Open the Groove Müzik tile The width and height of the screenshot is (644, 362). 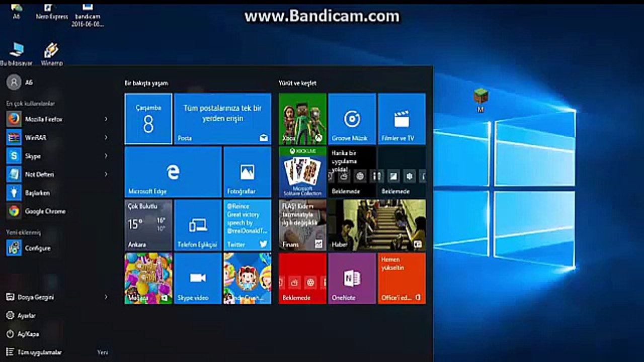pyautogui.click(x=352, y=119)
